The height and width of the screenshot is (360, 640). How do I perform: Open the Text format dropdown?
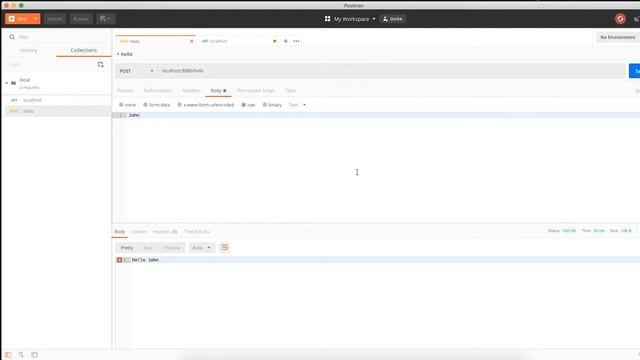point(297,105)
